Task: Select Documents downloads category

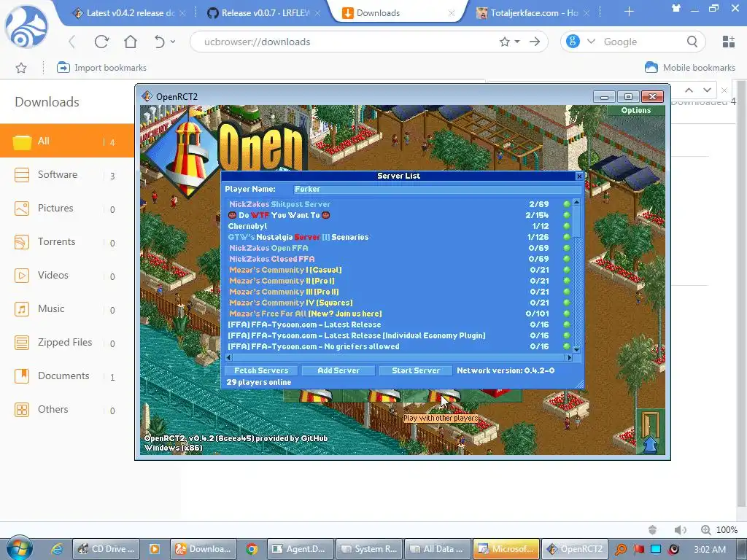Action: coord(67,376)
